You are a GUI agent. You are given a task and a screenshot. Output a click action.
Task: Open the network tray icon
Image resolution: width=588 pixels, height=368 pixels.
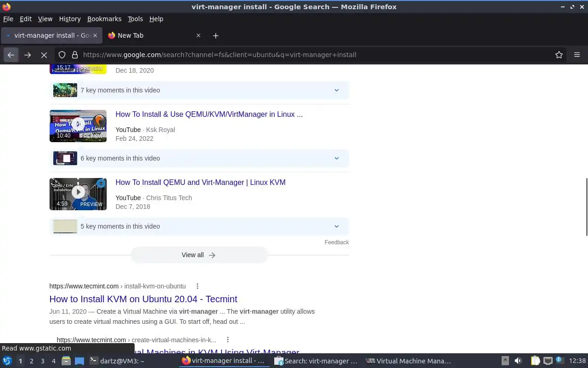pos(548,361)
